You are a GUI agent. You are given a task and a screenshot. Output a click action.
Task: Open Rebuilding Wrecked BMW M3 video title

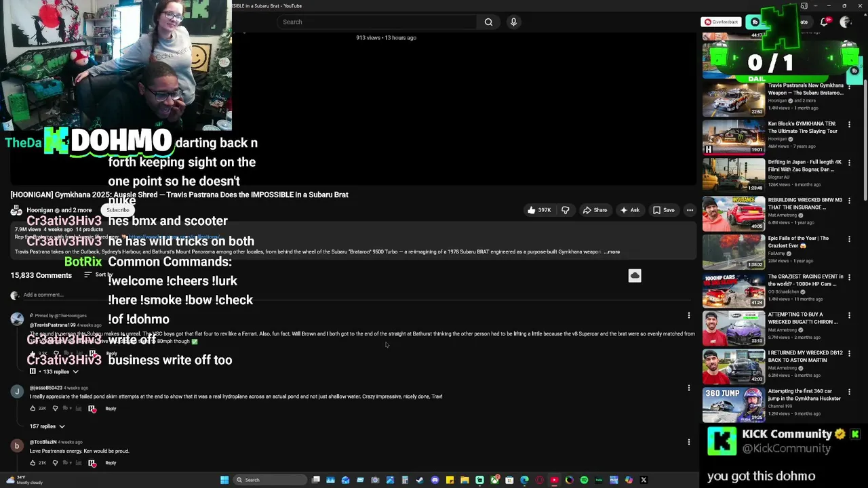(805, 203)
